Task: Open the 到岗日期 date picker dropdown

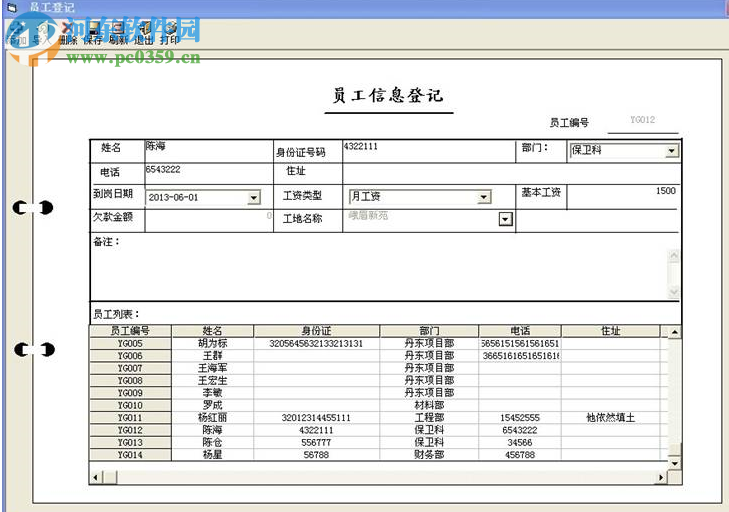Action: [x=253, y=198]
